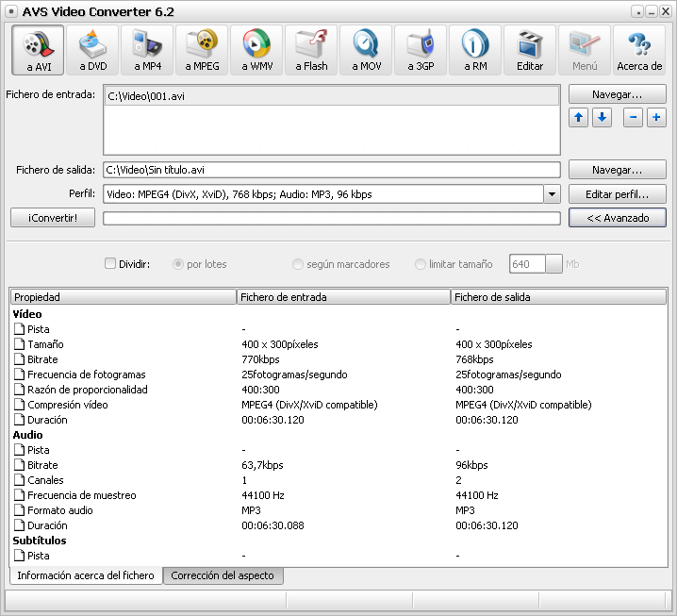
Task: Click input audio bitrate '63,7kbps'
Action: (262, 465)
